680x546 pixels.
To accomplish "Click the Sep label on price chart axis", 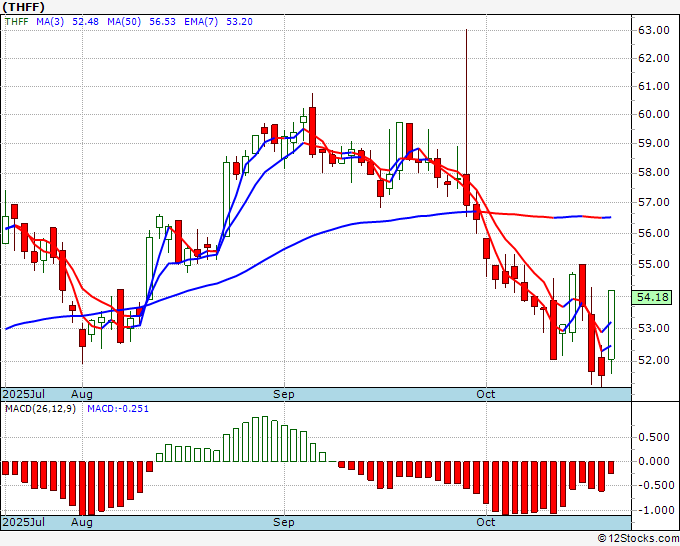I will point(284,394).
